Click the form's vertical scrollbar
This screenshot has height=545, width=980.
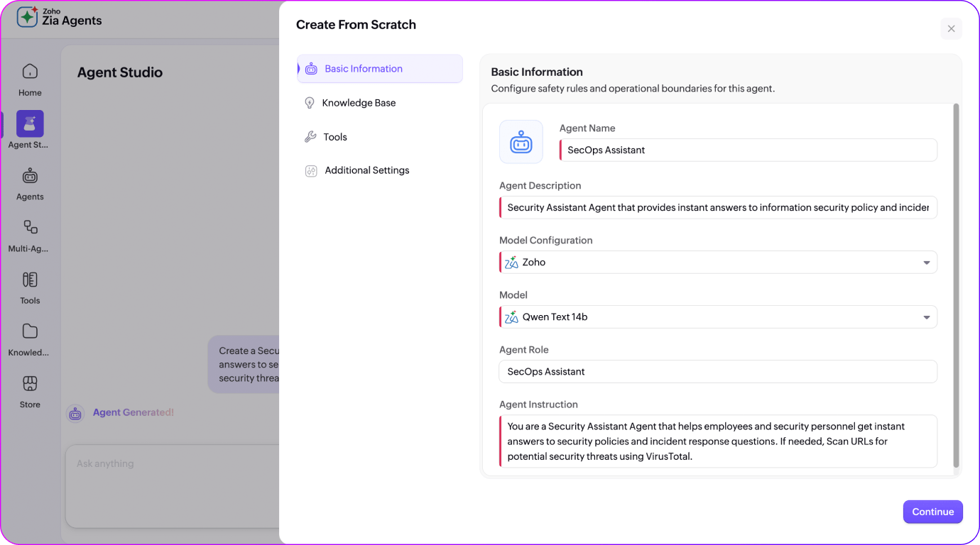[x=956, y=285]
